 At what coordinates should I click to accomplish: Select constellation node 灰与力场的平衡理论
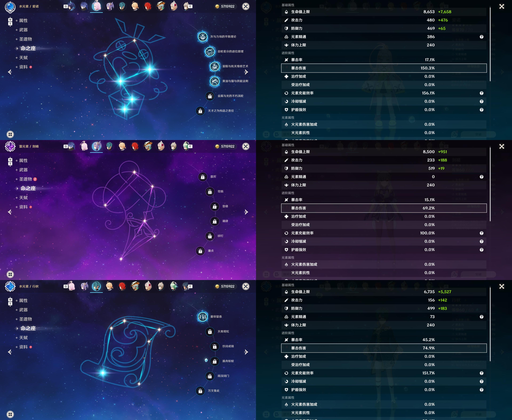point(203,37)
